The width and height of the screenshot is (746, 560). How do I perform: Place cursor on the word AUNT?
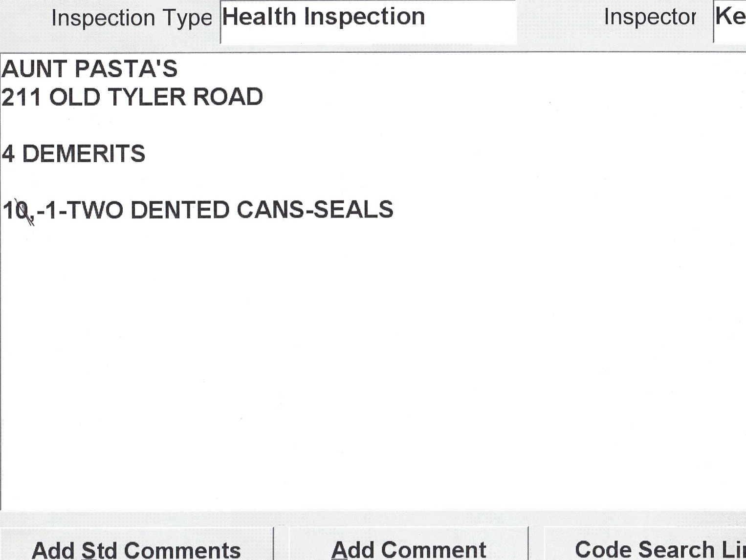[x=34, y=69]
